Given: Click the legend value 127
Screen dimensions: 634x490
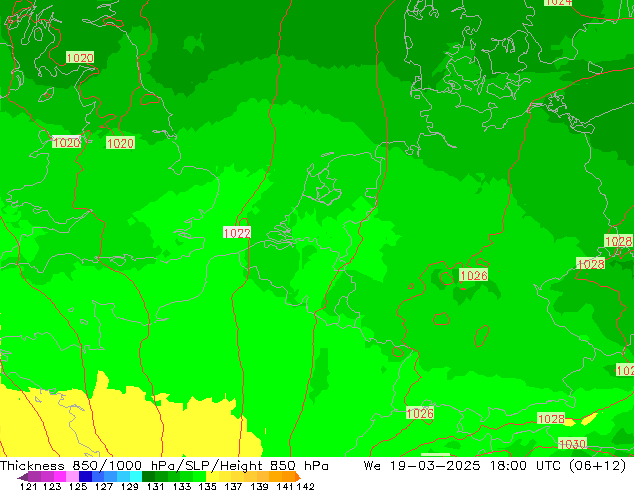Looking at the screenshot, I should point(104,486).
